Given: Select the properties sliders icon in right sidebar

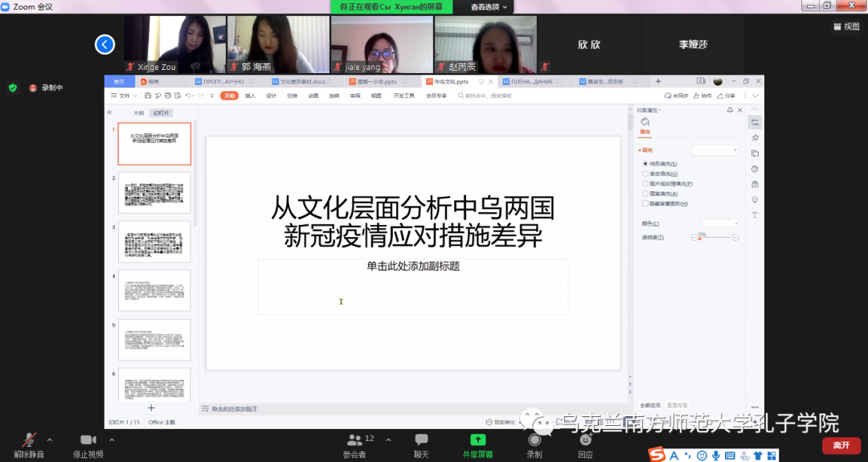Looking at the screenshot, I should (x=755, y=122).
